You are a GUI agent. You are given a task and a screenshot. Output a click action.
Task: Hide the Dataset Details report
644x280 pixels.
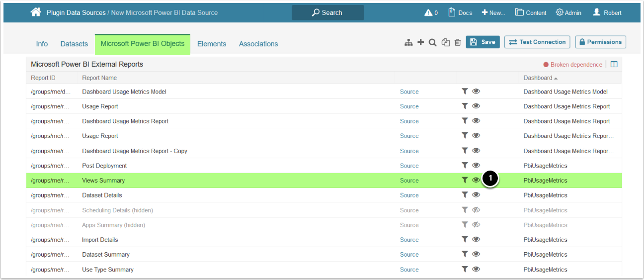[x=476, y=195]
